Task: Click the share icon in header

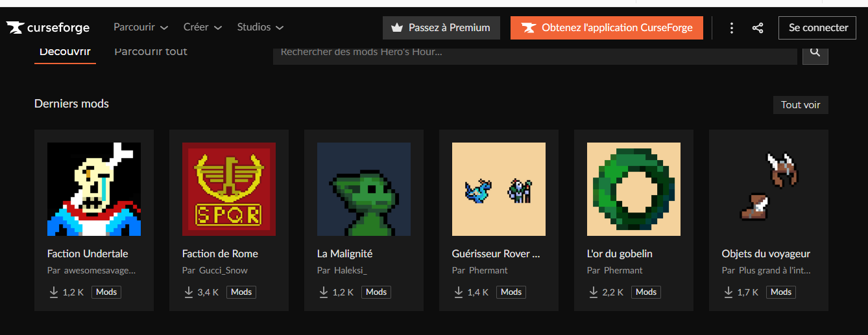Action: pyautogui.click(x=757, y=28)
